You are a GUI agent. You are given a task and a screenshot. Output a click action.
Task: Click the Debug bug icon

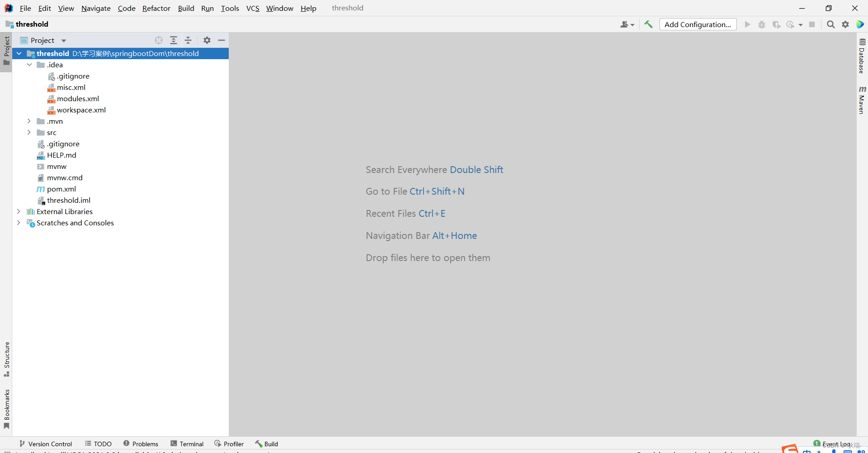tap(762, 24)
